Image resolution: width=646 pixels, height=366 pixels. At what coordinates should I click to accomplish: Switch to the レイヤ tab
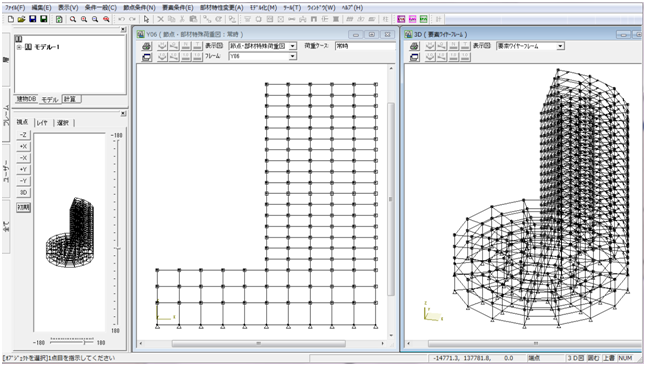[42, 122]
